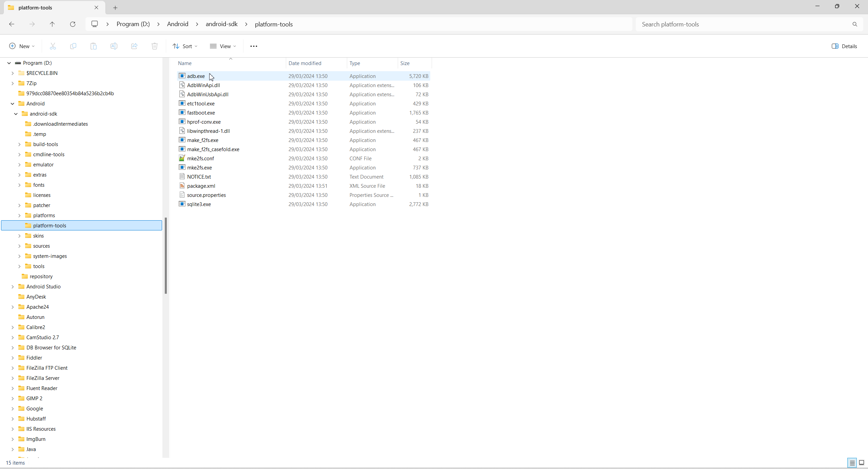Click the Copy icon in toolbar
The width and height of the screenshot is (868, 469).
pyautogui.click(x=73, y=46)
